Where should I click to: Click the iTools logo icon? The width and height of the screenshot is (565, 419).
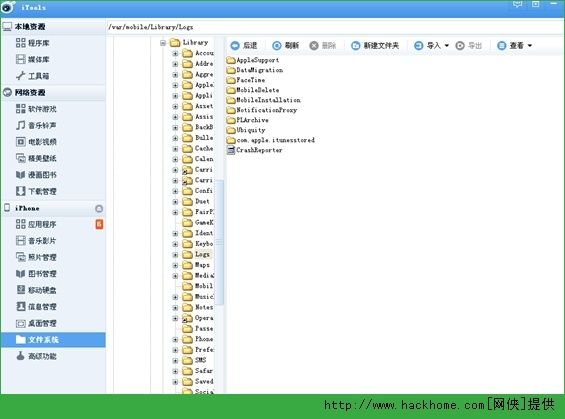click(8, 7)
